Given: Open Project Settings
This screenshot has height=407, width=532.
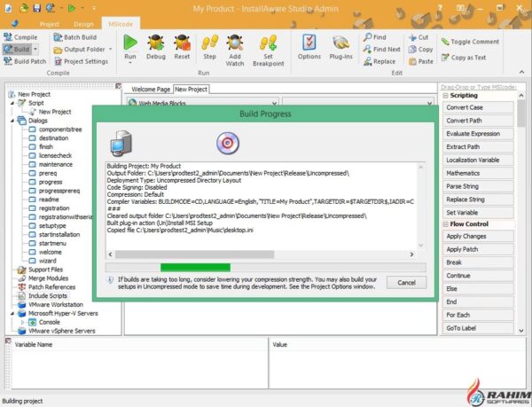Looking at the screenshot, I should point(81,61).
